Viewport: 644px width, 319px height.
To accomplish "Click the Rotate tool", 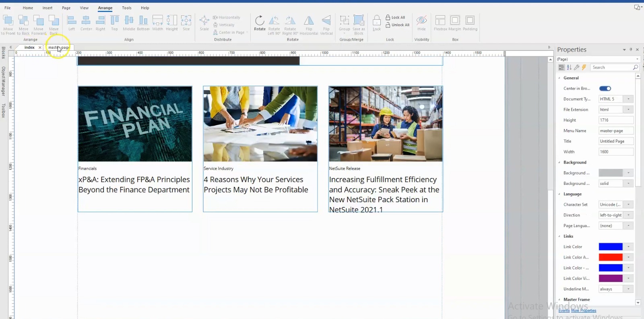I will pyautogui.click(x=260, y=20).
